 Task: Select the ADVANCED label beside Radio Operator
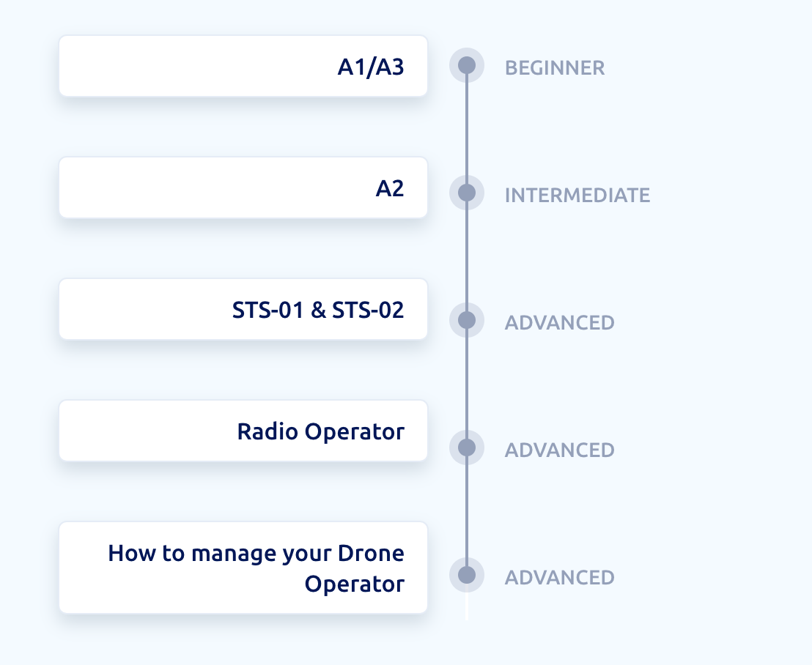click(x=559, y=450)
